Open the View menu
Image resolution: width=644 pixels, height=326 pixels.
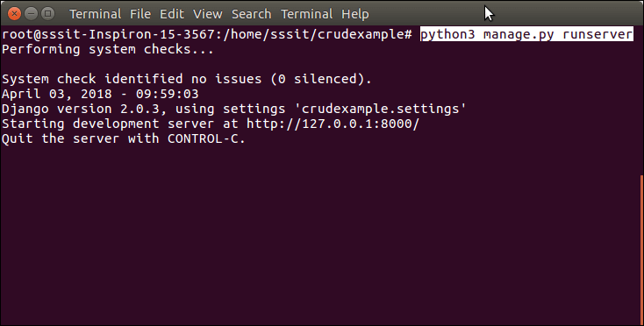tap(208, 14)
